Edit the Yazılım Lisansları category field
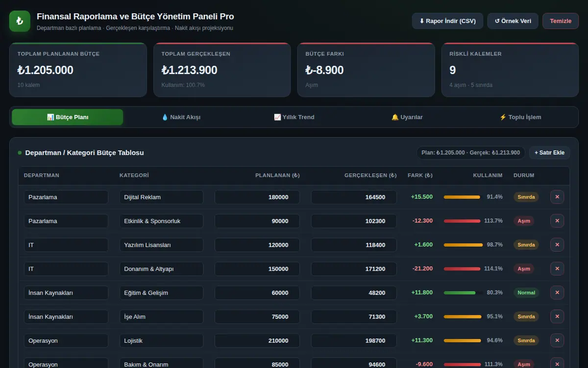The image size is (588, 368). (161, 245)
